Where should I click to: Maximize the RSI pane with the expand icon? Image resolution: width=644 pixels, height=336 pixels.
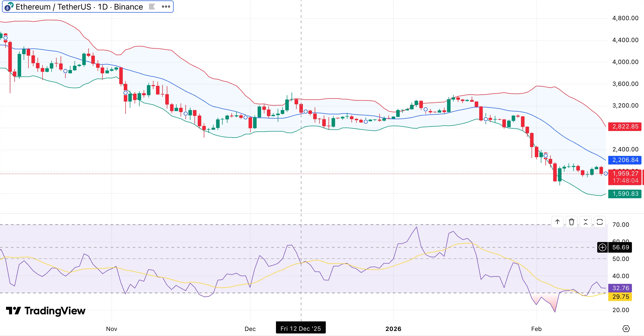click(600, 222)
